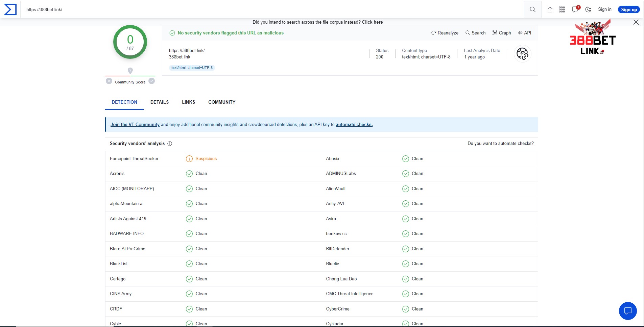Click the info icon next to Security vendors' analysis
The height and width of the screenshot is (327, 644).
[170, 144]
